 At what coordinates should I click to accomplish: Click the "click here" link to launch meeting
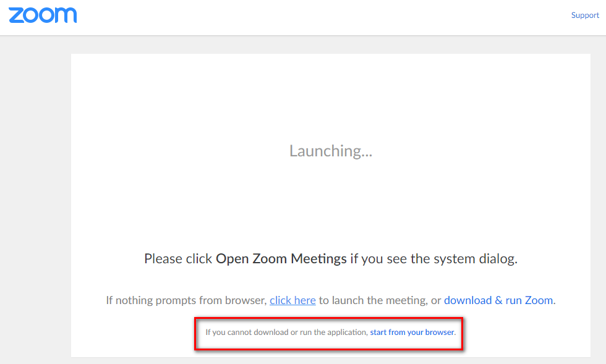292,300
